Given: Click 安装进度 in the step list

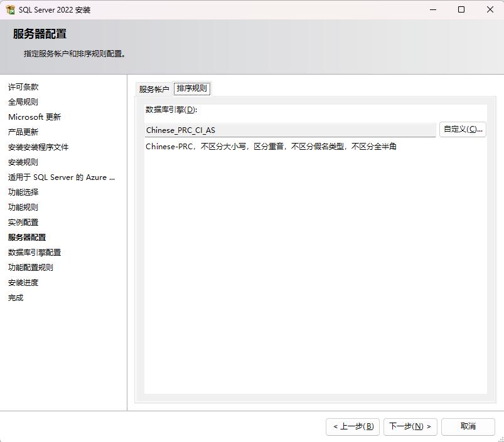Looking at the screenshot, I should [x=23, y=283].
